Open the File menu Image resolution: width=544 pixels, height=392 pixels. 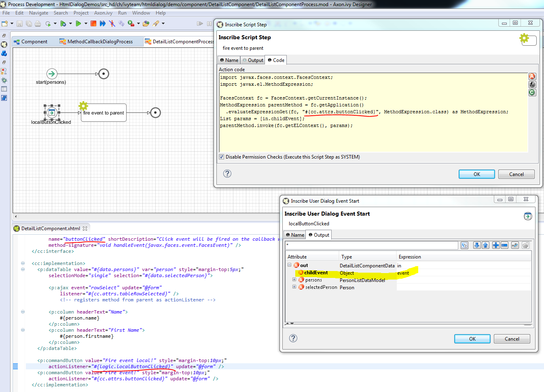pyautogui.click(x=6, y=13)
